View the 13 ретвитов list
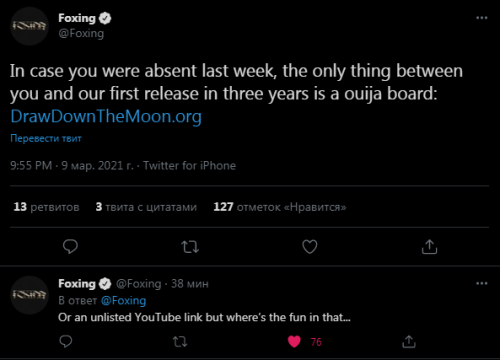The image size is (500, 360). [x=47, y=207]
